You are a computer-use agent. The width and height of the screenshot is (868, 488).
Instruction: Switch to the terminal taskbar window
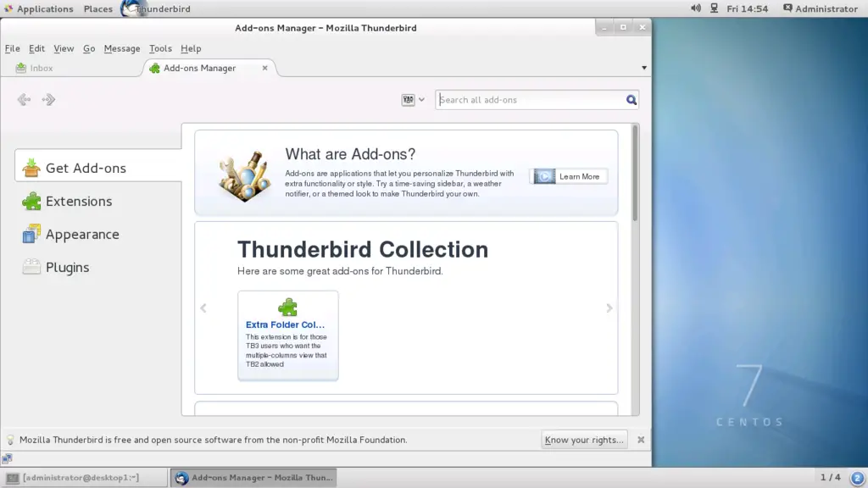coord(84,478)
